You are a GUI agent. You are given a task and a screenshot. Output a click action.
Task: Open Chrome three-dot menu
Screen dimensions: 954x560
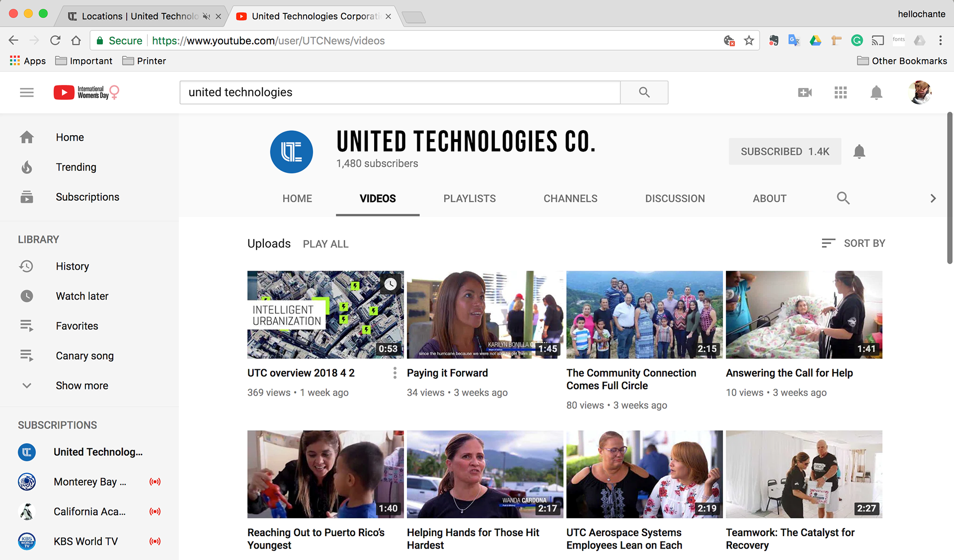pyautogui.click(x=940, y=41)
